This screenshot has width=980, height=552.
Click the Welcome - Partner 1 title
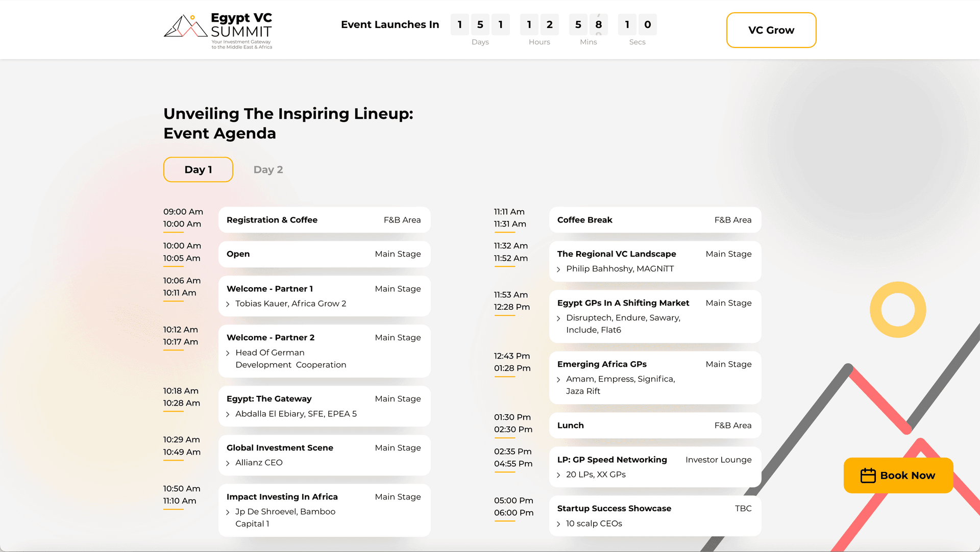pos(269,289)
